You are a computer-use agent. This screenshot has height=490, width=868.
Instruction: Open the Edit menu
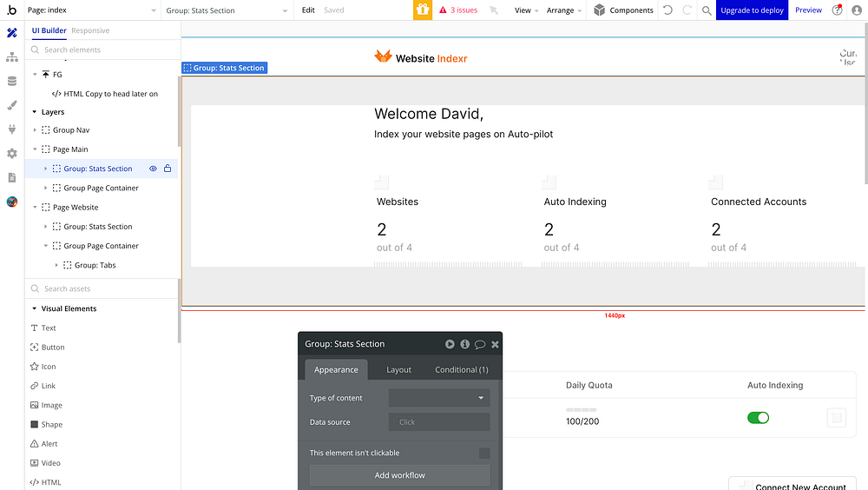308,10
